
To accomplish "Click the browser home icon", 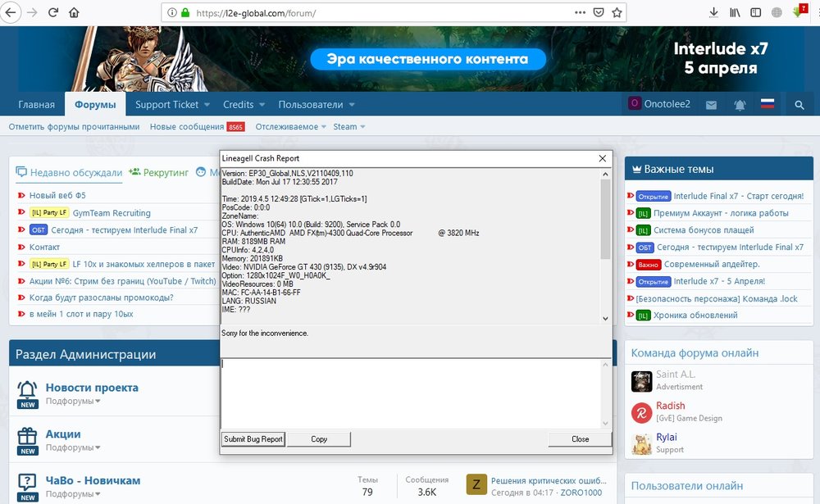I will tap(74, 12).
